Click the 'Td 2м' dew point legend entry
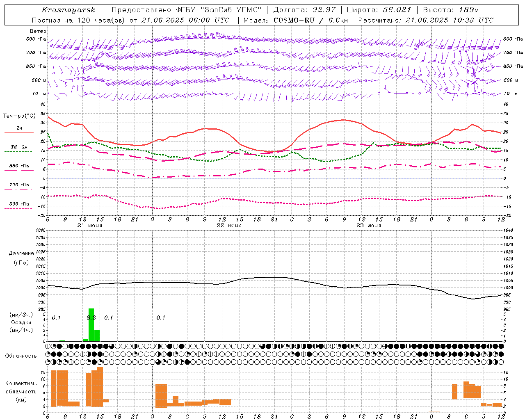 coord(19,147)
